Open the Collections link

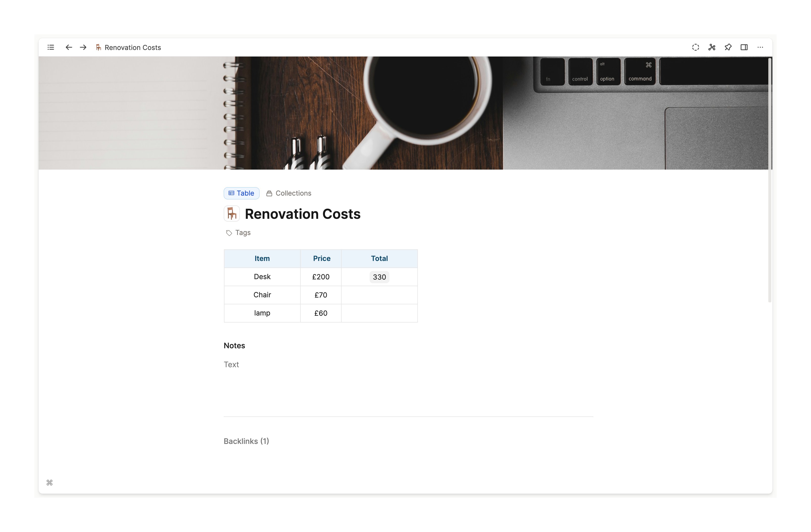point(289,193)
